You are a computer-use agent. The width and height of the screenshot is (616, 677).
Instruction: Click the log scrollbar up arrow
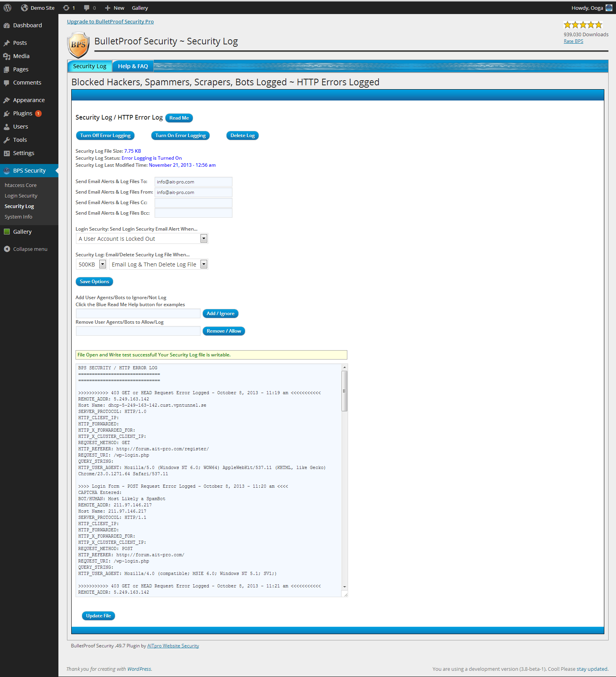(x=345, y=367)
